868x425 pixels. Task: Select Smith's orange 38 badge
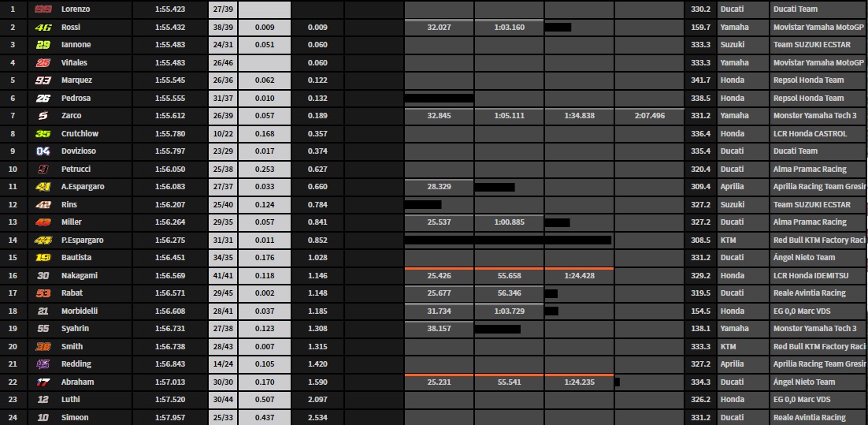coord(43,346)
